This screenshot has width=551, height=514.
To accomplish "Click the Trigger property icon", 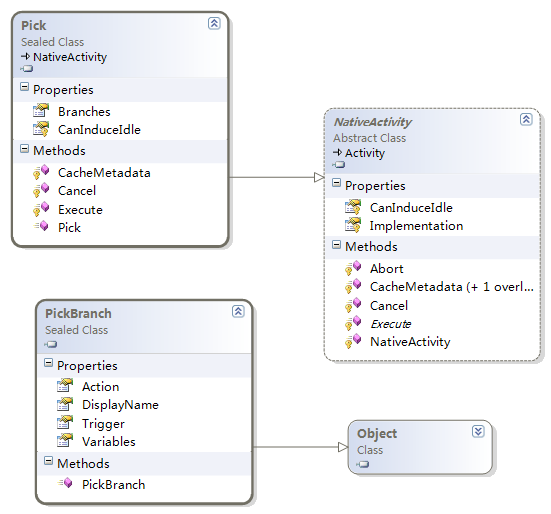I will click(x=65, y=423).
